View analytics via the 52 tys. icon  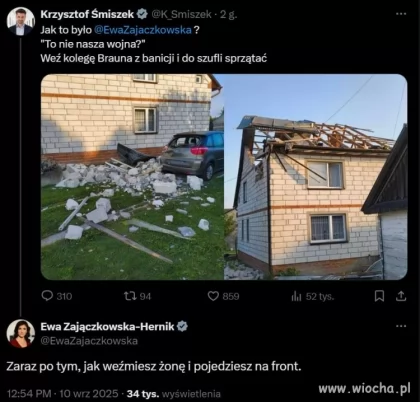(x=296, y=296)
